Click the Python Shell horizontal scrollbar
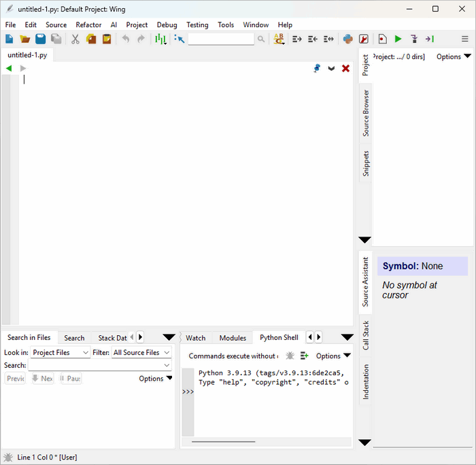This screenshot has width=476, height=465. click(x=224, y=442)
